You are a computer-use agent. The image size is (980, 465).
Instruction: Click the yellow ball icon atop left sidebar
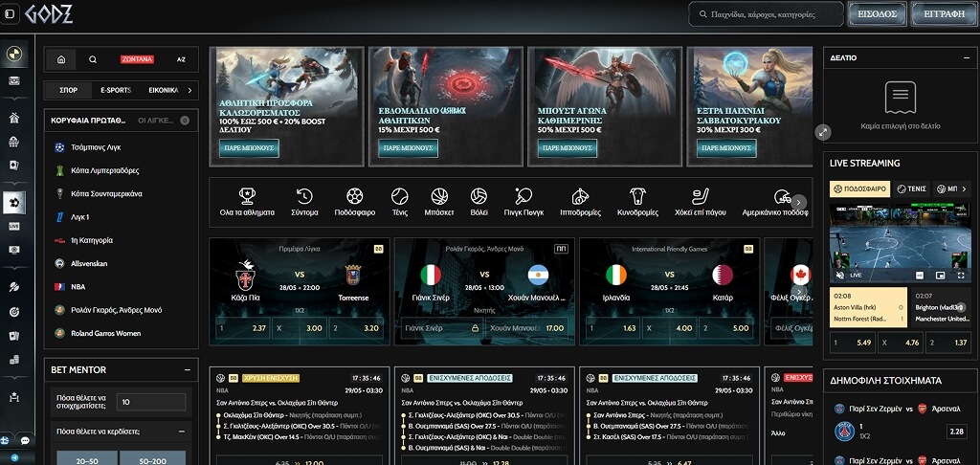point(13,54)
